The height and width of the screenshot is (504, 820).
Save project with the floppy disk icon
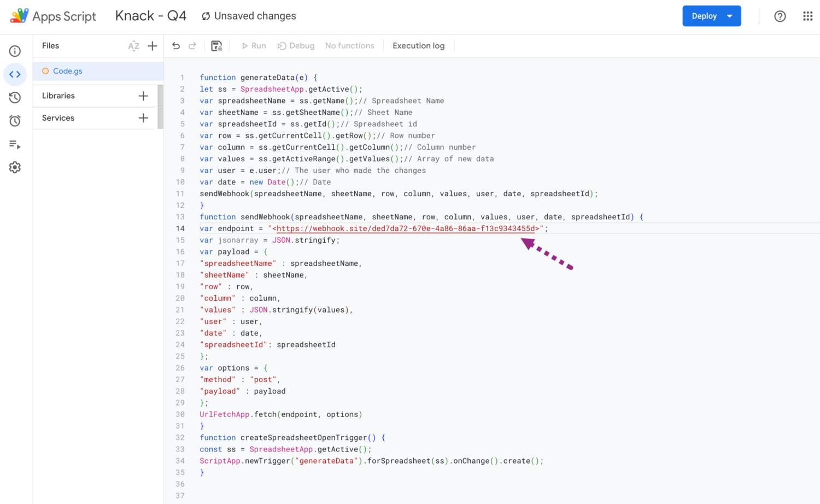[216, 46]
